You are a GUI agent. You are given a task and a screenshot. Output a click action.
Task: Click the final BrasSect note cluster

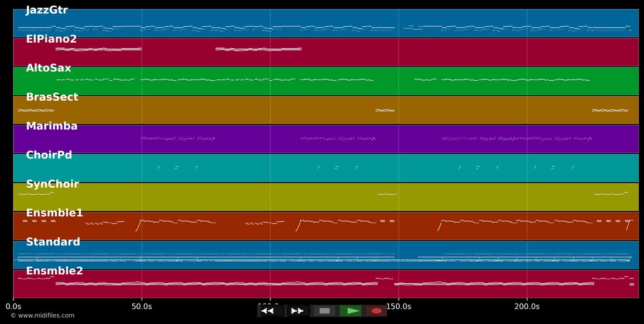(x=609, y=111)
